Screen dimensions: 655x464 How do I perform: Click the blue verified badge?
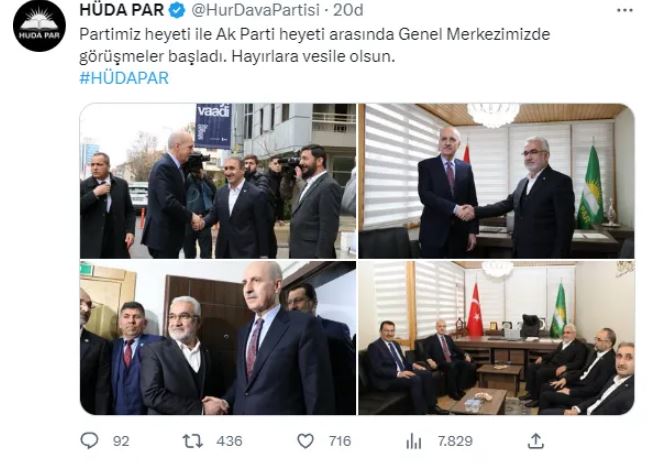coord(177,10)
